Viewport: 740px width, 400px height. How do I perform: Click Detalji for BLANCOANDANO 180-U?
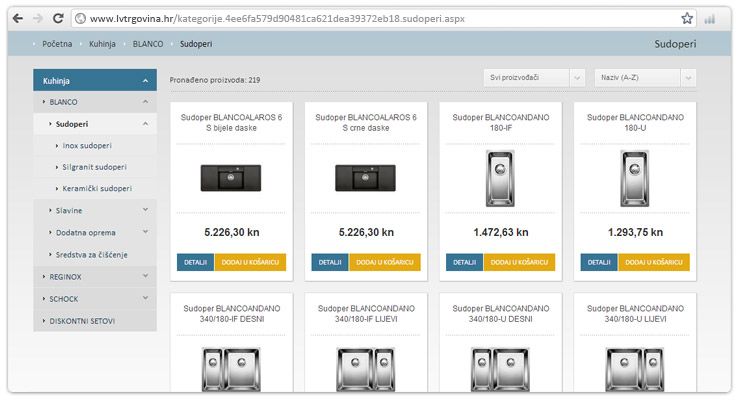pyautogui.click(x=599, y=262)
